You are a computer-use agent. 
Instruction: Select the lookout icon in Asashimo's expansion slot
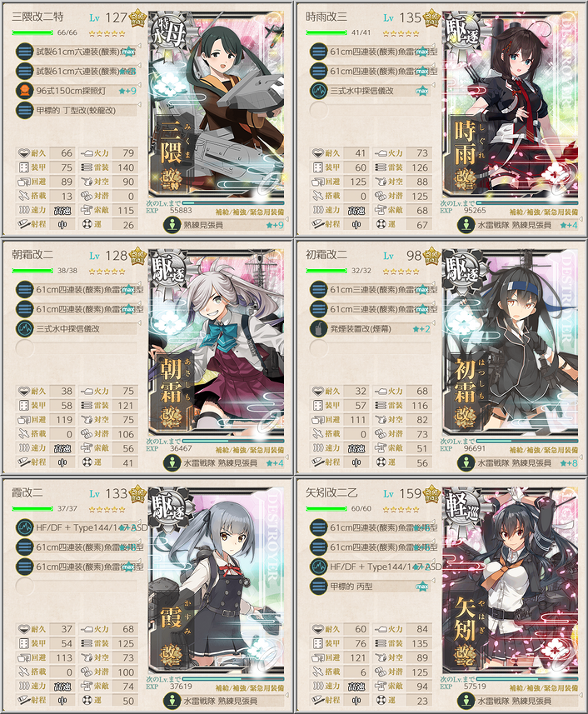(172, 462)
